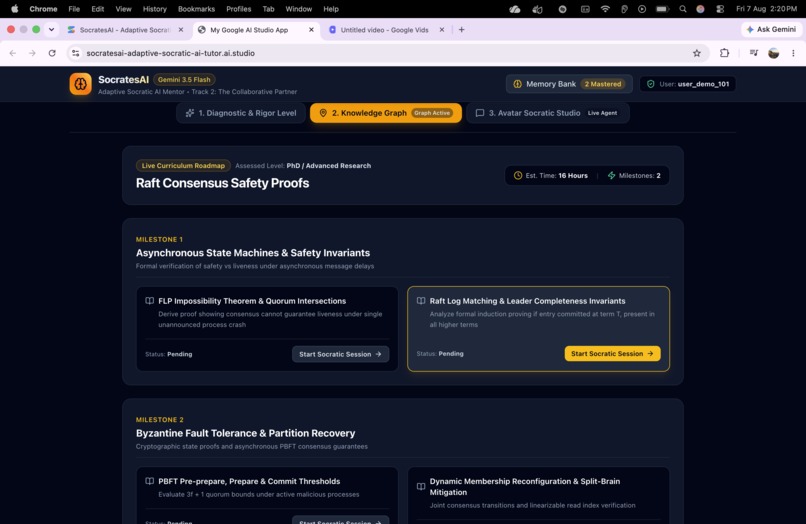Click the shield icon next to User
The image size is (806, 524).
(x=650, y=84)
